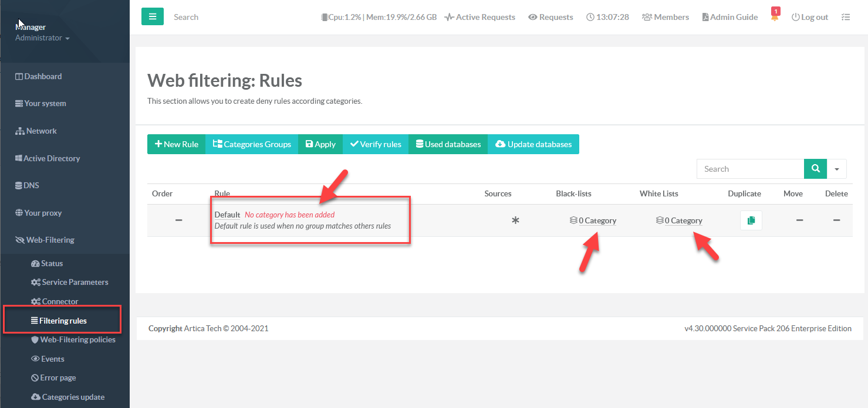Open the search options dropdown arrow
Viewport: 868px width, 408px height.
(x=836, y=169)
